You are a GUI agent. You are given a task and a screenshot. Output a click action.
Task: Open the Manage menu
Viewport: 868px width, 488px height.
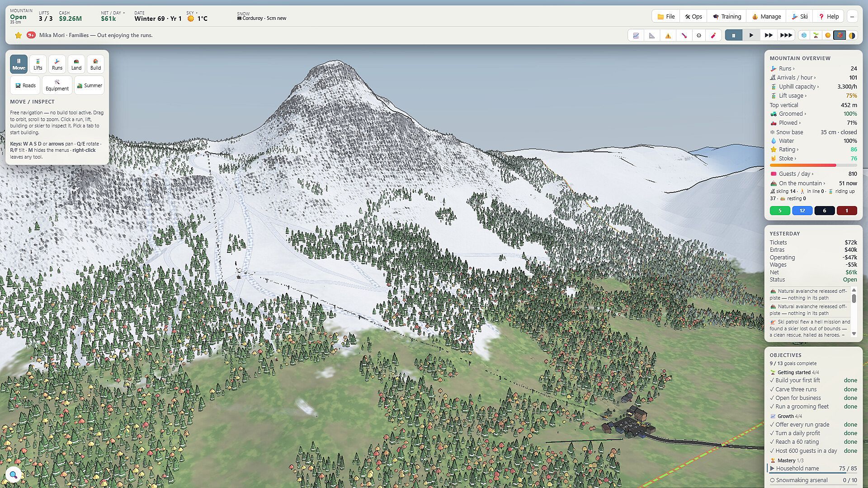766,17
